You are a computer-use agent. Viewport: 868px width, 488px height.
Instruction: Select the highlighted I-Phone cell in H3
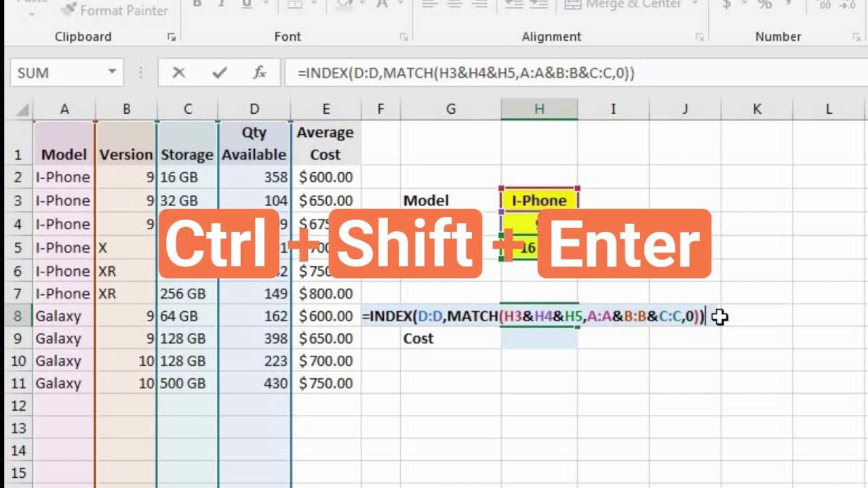539,200
